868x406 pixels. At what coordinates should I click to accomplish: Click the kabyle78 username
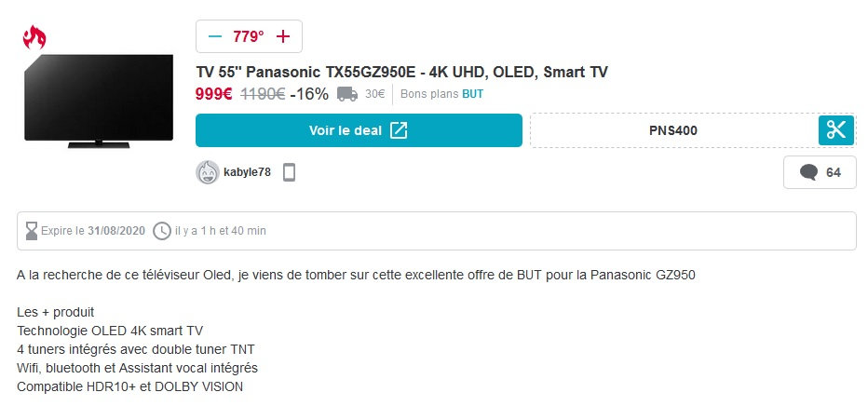click(247, 172)
